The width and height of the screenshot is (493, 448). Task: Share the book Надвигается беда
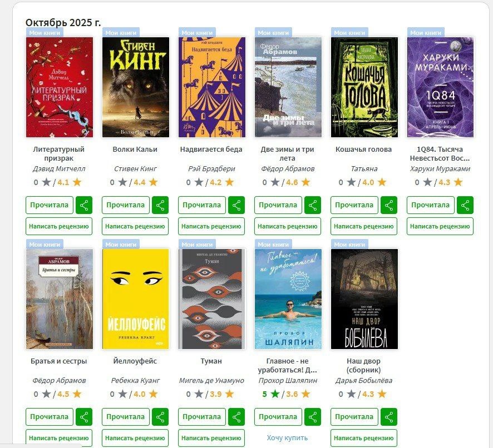[x=236, y=205]
